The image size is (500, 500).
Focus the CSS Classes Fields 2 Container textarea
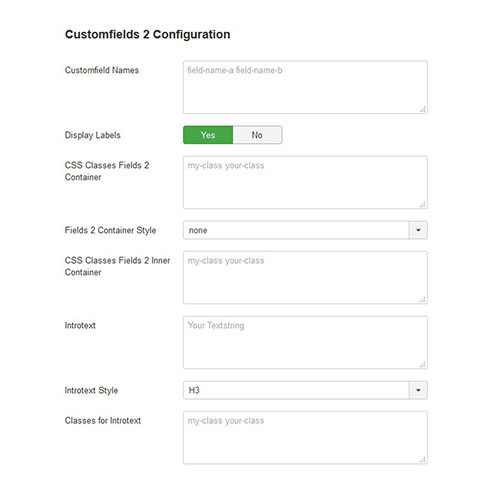pos(305,182)
